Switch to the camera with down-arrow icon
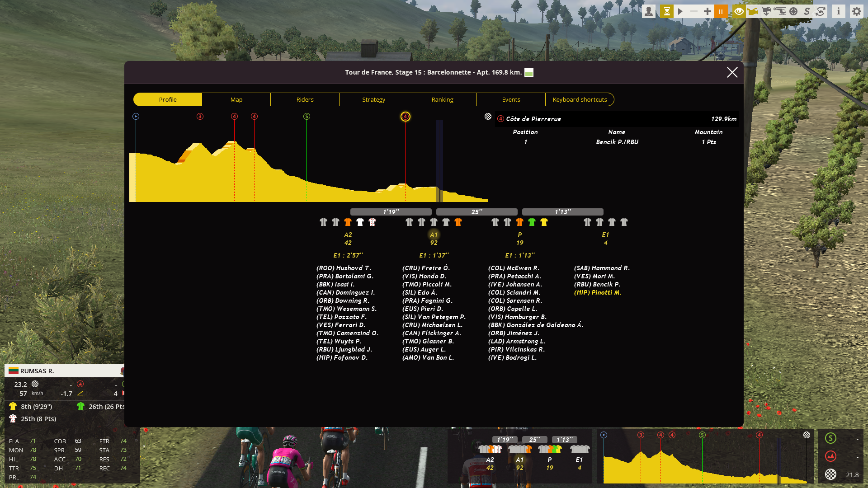The height and width of the screenshot is (488, 868). tap(766, 11)
